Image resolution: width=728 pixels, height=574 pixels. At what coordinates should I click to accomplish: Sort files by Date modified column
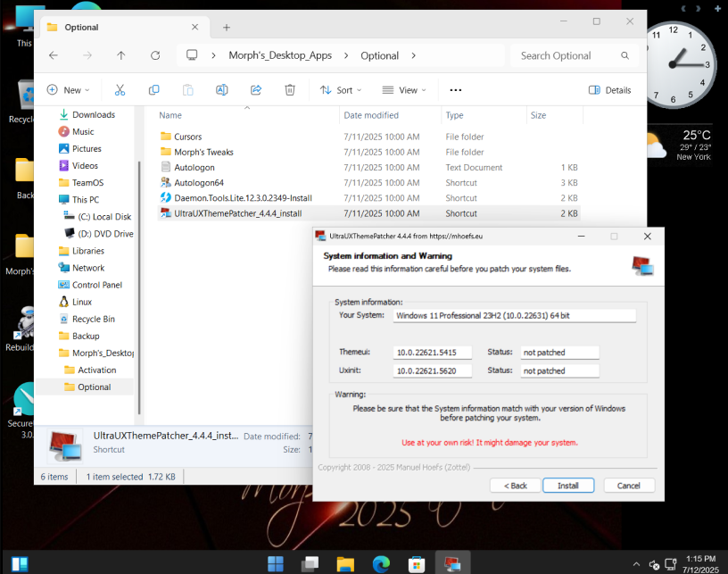(371, 115)
